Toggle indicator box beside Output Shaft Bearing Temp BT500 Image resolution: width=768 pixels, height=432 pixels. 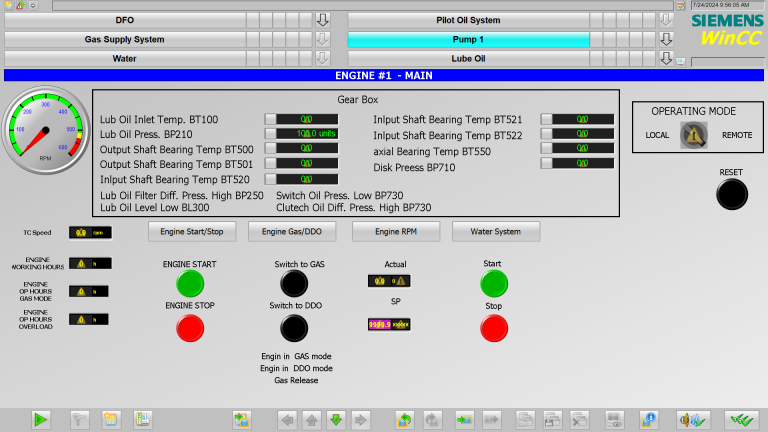click(271, 149)
